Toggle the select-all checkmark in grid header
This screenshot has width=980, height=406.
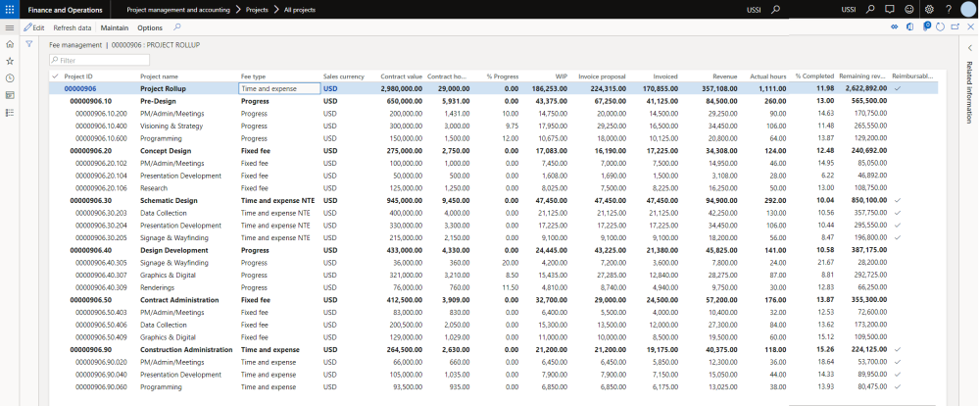pyautogui.click(x=54, y=76)
